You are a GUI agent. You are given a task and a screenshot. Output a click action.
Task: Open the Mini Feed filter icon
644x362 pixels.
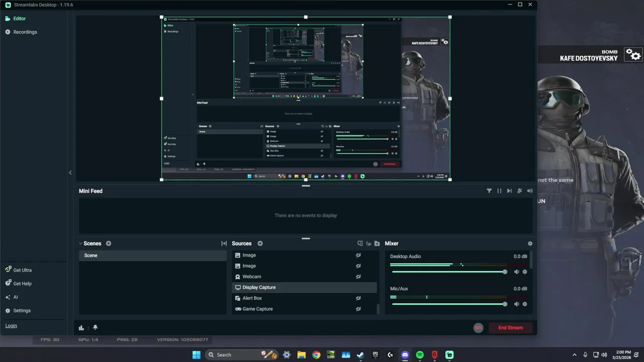(489, 191)
